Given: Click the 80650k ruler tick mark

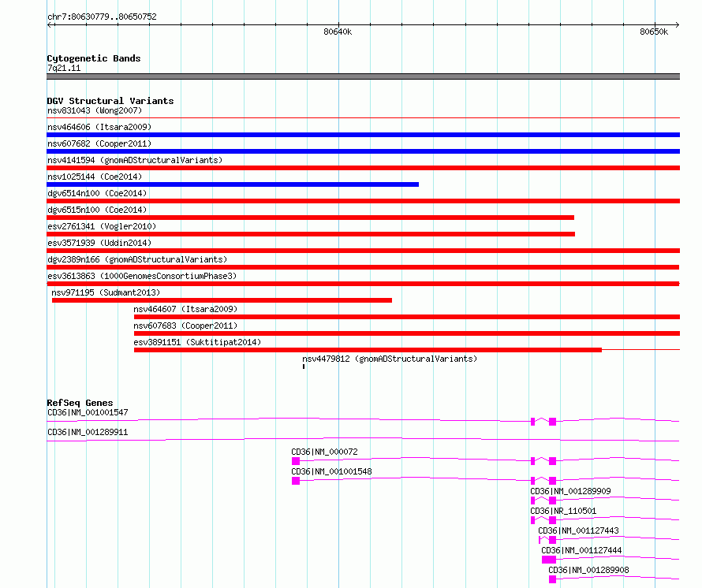Looking at the screenshot, I should (x=655, y=25).
